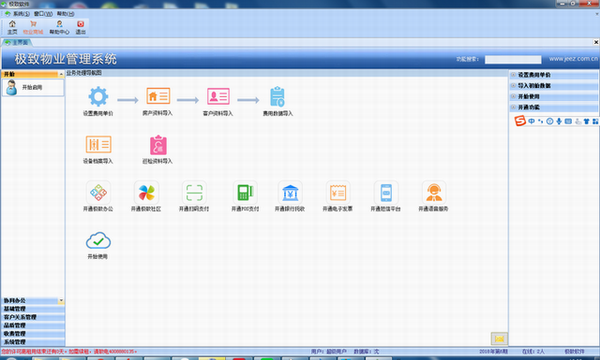Click the orange 开通语音服务 headset icon

pos(434,192)
